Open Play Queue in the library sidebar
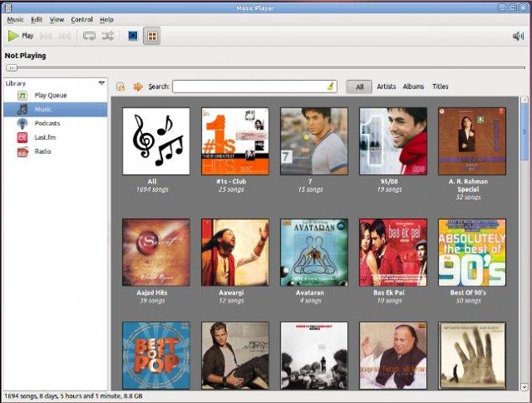Image resolution: width=532 pixels, height=403 pixels. point(50,95)
